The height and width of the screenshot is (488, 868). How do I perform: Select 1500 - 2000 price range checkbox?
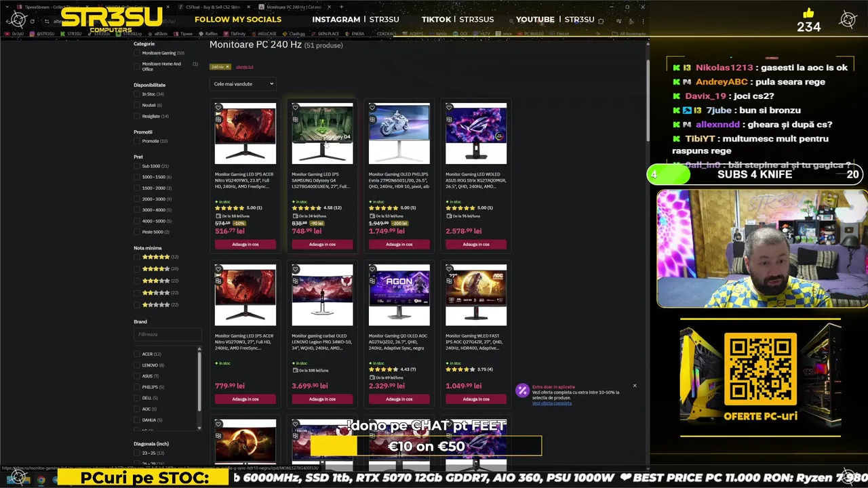137,188
